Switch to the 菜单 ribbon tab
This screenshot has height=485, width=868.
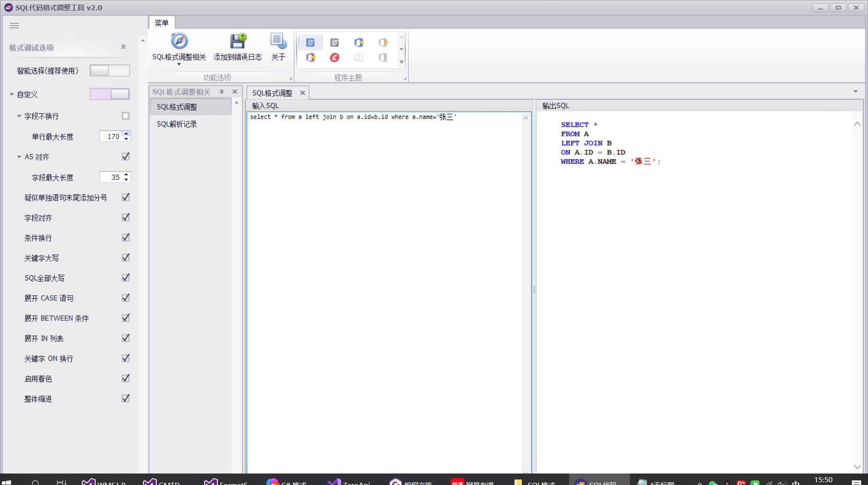click(x=162, y=23)
